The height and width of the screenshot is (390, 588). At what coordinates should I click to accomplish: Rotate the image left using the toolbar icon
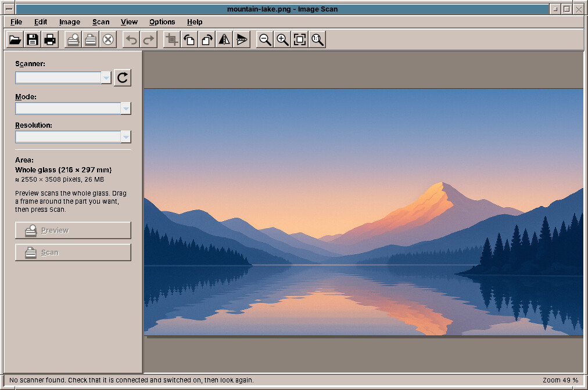click(189, 39)
